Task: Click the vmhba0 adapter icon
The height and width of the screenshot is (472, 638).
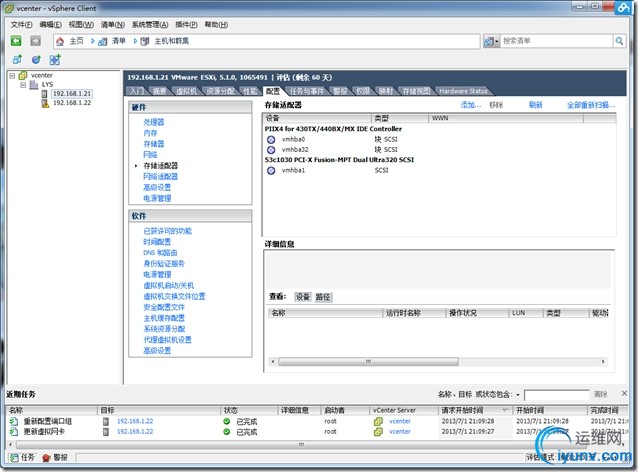Action: [271, 140]
